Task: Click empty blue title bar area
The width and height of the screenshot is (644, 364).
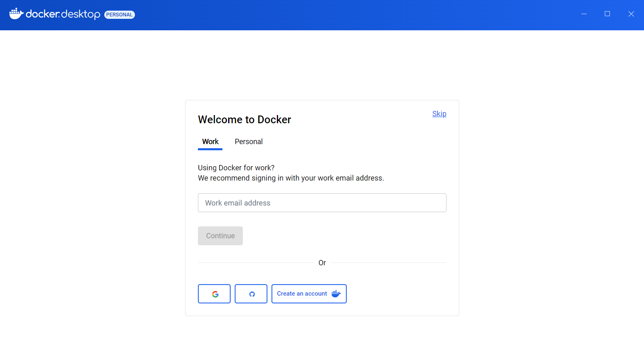Action: [348, 15]
